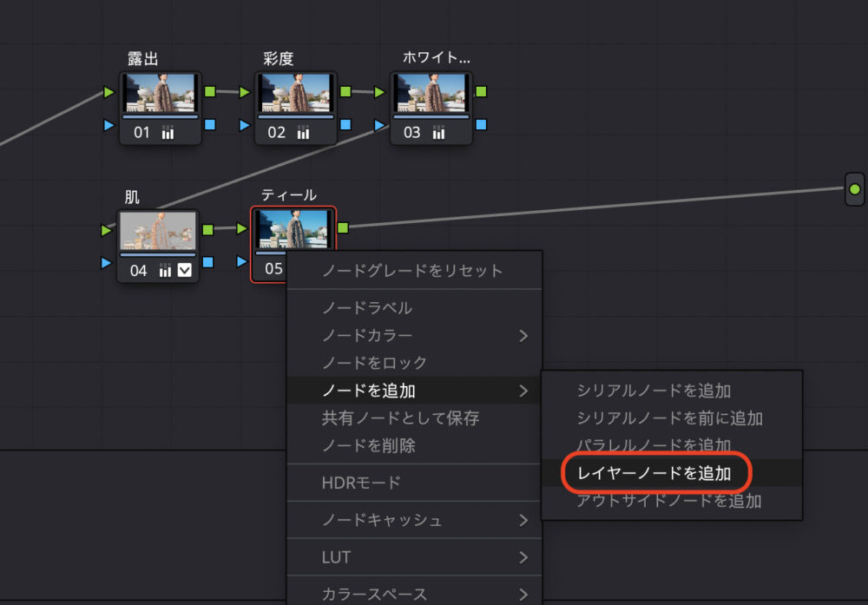Viewport: 868px width, 605px height.
Task: Click 共有ノードとして保存
Action: point(400,418)
